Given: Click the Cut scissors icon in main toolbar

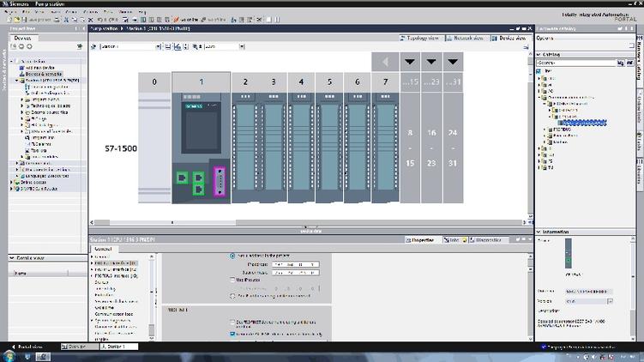Looking at the screenshot, I should coord(66,20).
